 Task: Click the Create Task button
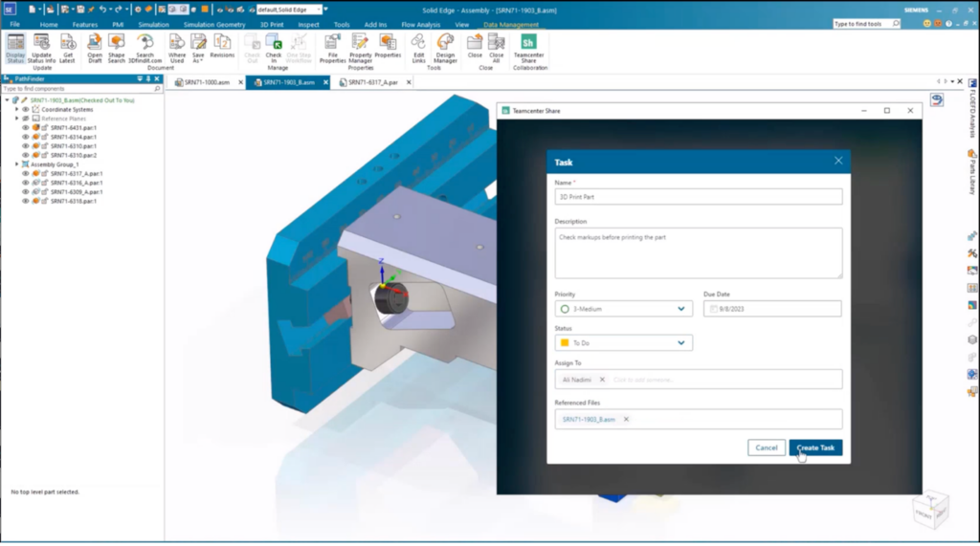815,448
